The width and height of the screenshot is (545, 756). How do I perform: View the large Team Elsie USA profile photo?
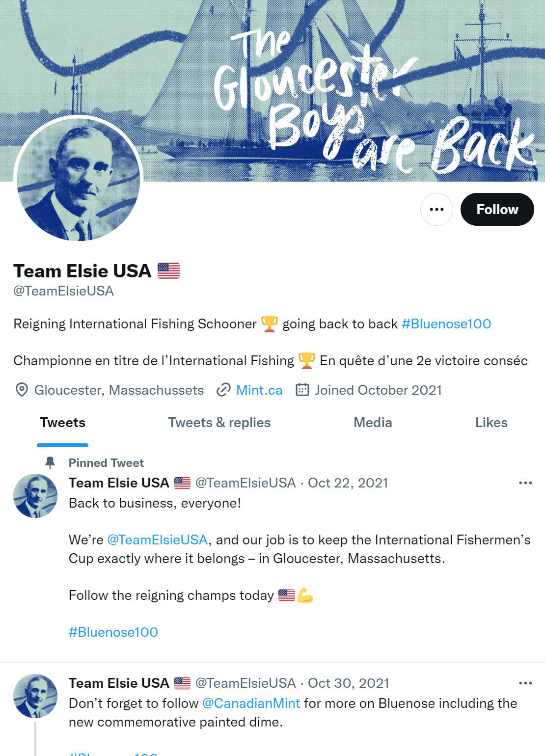coord(79,180)
